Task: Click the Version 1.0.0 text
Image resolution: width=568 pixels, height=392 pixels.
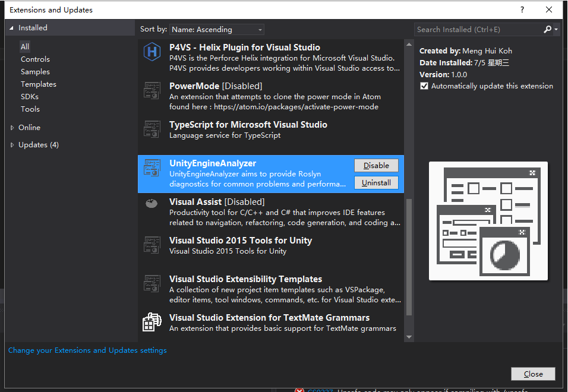Action: click(443, 75)
